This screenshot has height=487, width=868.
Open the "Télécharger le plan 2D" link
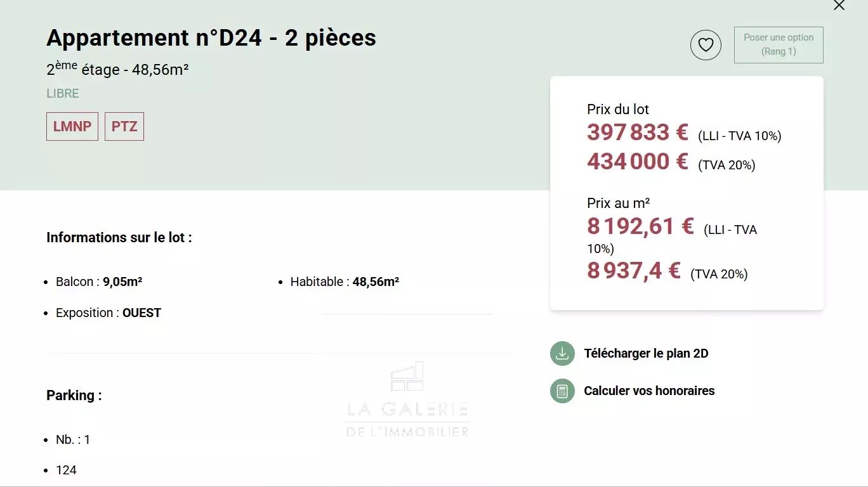646,353
